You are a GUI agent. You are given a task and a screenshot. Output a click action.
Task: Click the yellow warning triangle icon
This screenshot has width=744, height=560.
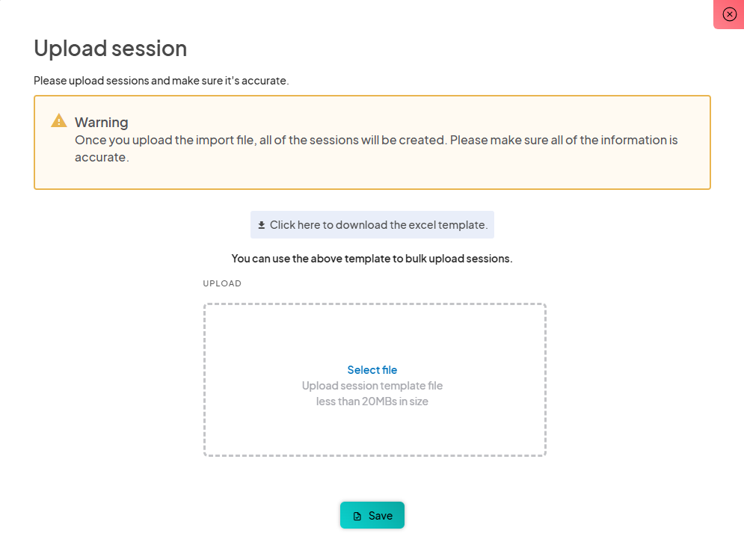pos(59,120)
